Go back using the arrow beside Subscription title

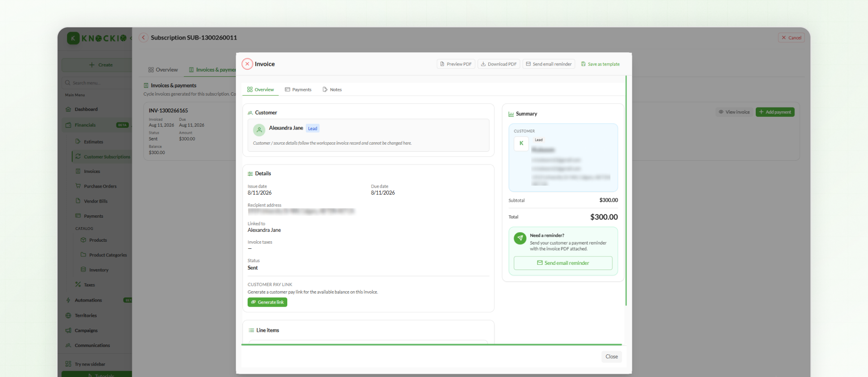coord(143,38)
